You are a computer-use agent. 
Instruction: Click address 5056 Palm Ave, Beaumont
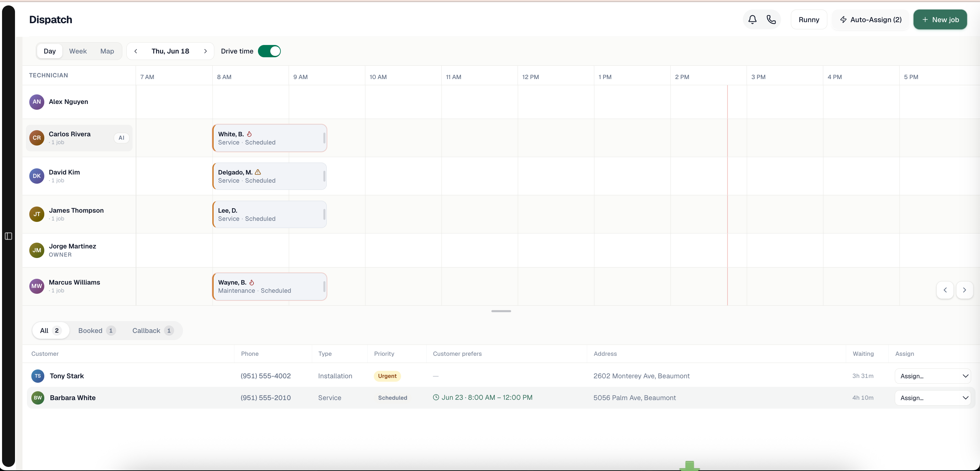click(x=634, y=398)
